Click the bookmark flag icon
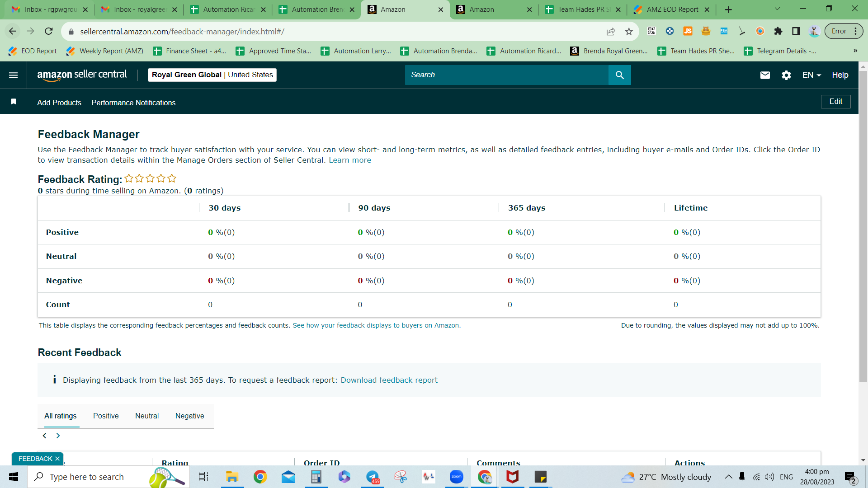 coord(14,102)
